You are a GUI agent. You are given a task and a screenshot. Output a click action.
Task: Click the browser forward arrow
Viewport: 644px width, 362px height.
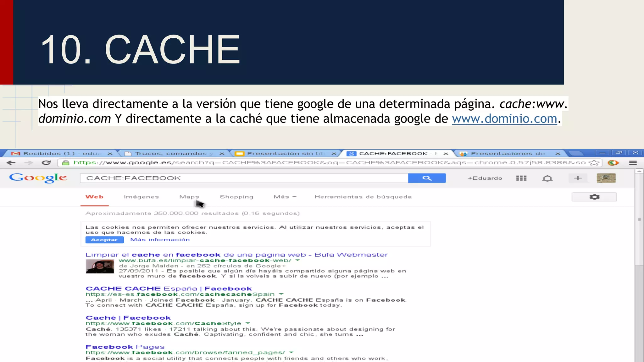click(29, 162)
